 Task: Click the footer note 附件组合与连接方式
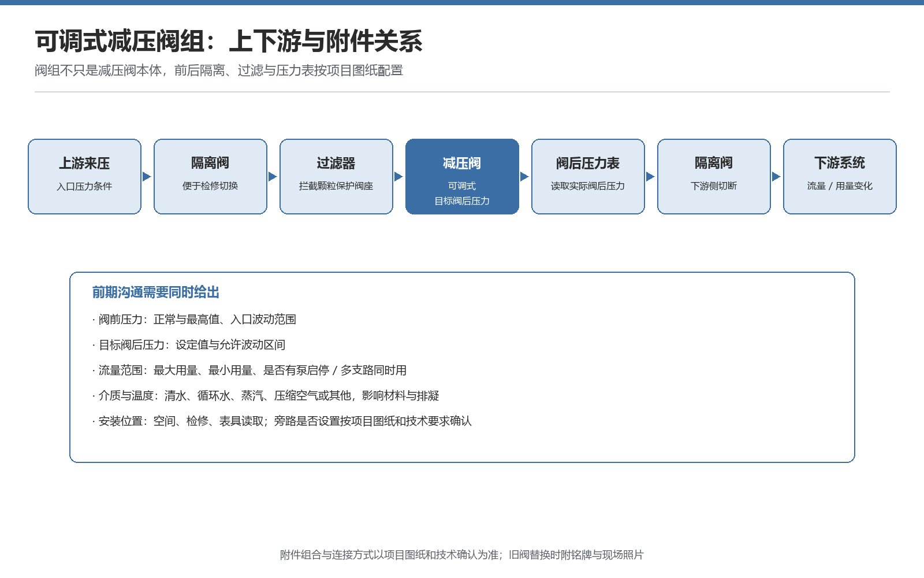462,555
